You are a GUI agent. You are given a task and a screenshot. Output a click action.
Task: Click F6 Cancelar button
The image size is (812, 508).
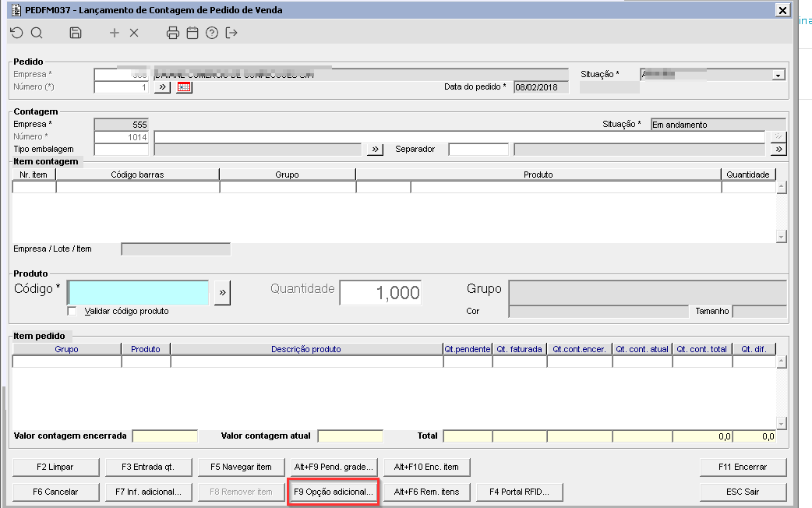55,492
